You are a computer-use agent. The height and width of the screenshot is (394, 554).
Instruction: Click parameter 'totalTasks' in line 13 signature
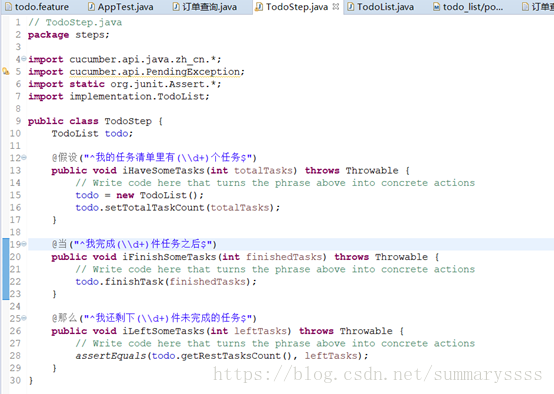click(x=263, y=170)
